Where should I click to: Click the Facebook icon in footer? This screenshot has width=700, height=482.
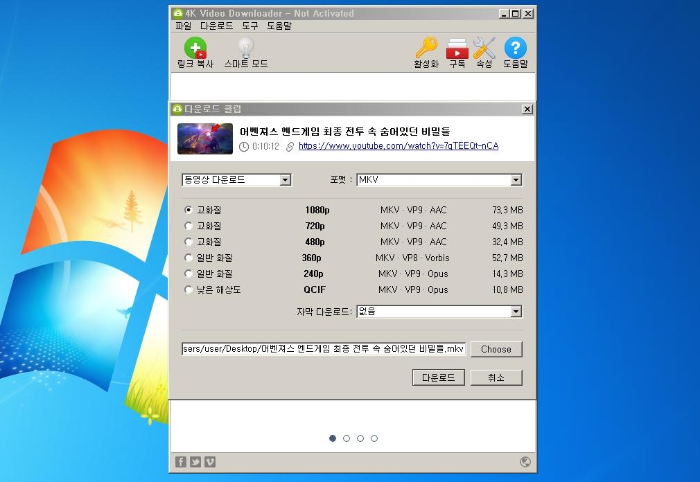pos(180,462)
